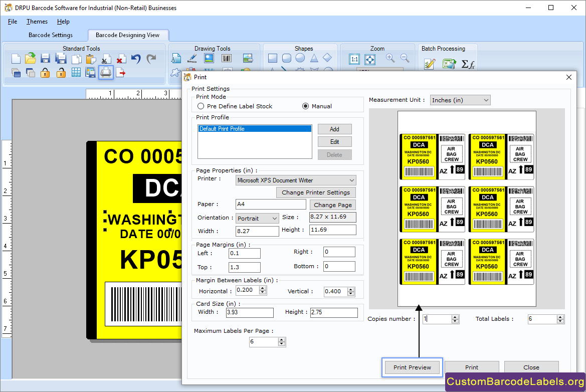Screen dimensions: 586x392
Task: Click the Save All icon
Action: pyautogui.click(x=61, y=59)
